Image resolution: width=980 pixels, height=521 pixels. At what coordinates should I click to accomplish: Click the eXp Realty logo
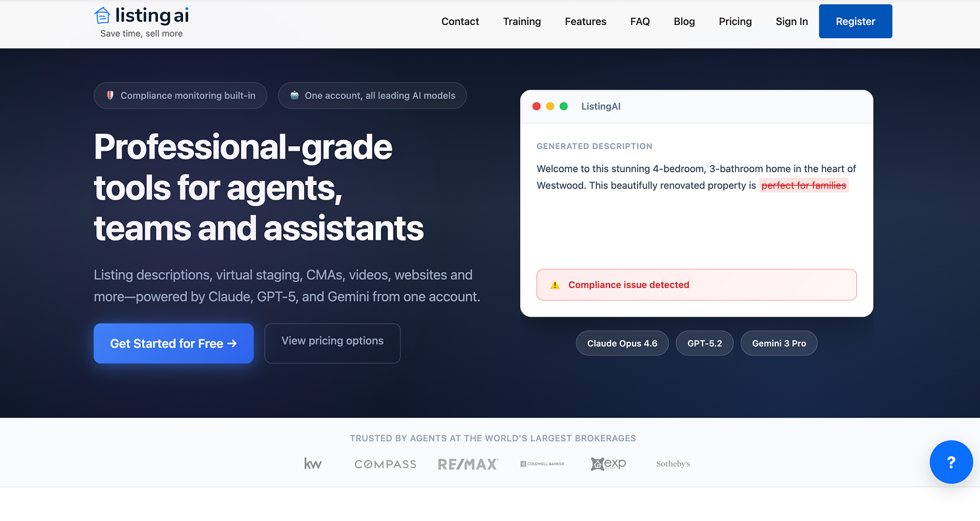608,464
